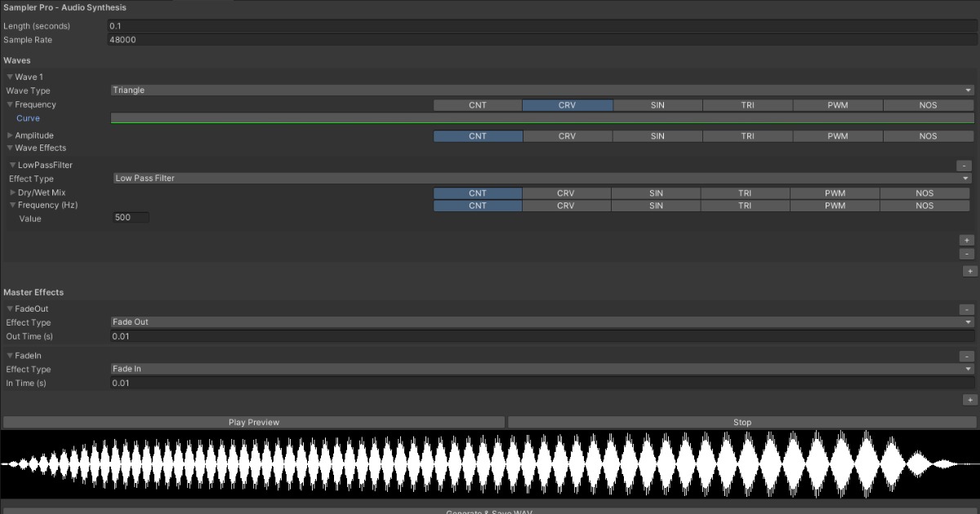Image resolution: width=980 pixels, height=514 pixels.
Task: Select PWM mode on the Dry/Wet Mix row
Action: [x=835, y=193]
